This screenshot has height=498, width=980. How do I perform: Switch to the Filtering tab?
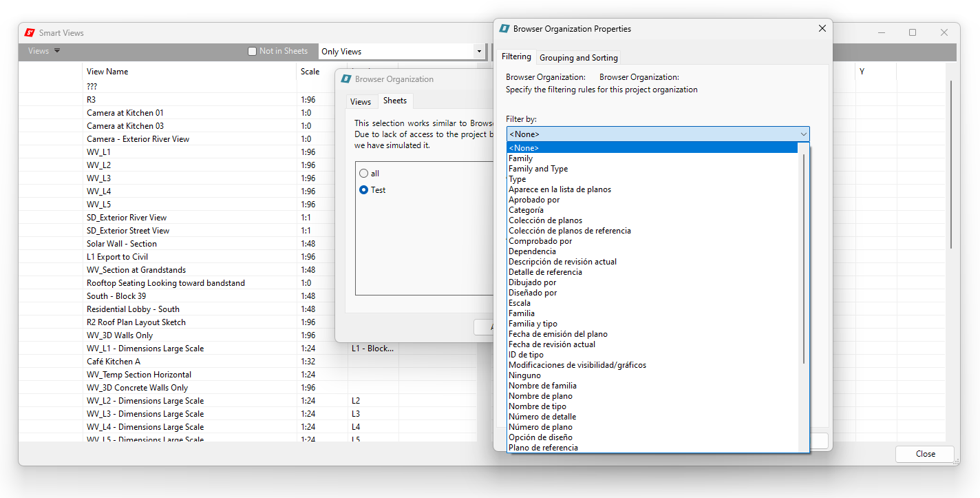(x=516, y=56)
